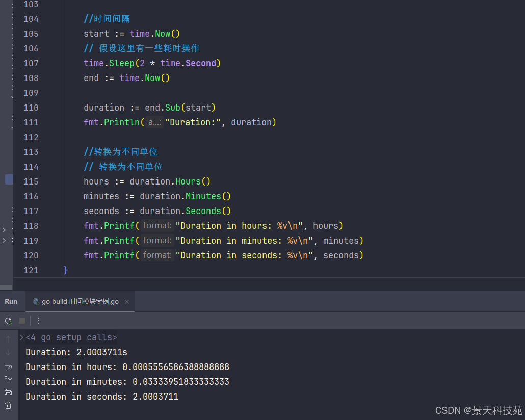
Task: Click the closing brace on line 121
Action: point(66,270)
